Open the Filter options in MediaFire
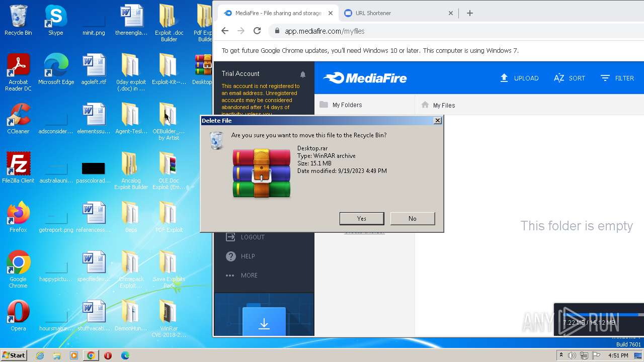Screen dimensions: 644x362 pos(617,78)
